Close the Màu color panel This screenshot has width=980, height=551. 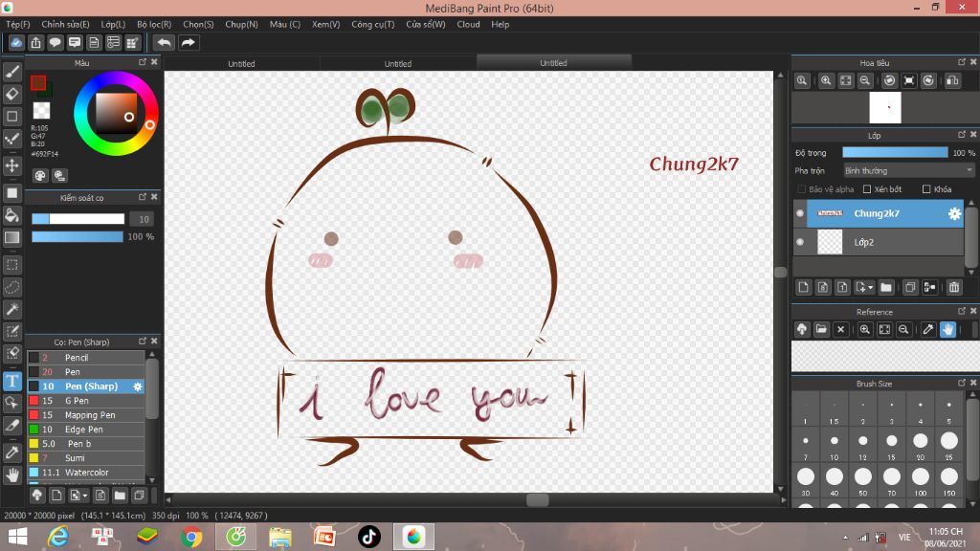pos(154,62)
